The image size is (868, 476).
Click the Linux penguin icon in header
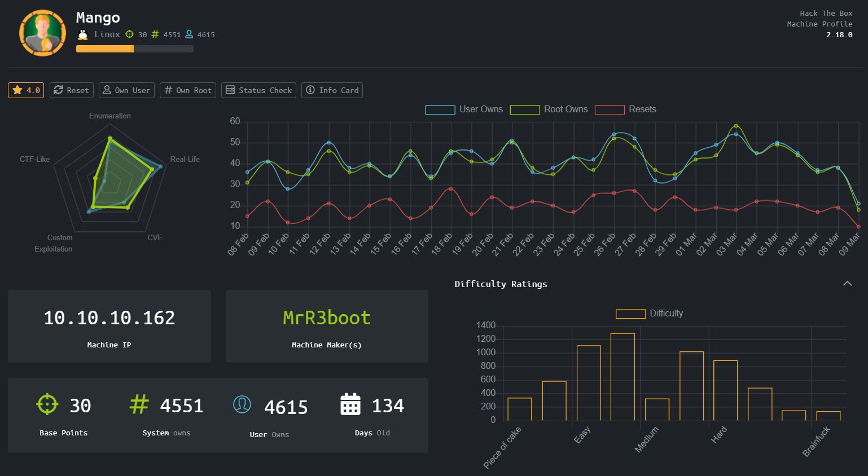click(x=83, y=34)
